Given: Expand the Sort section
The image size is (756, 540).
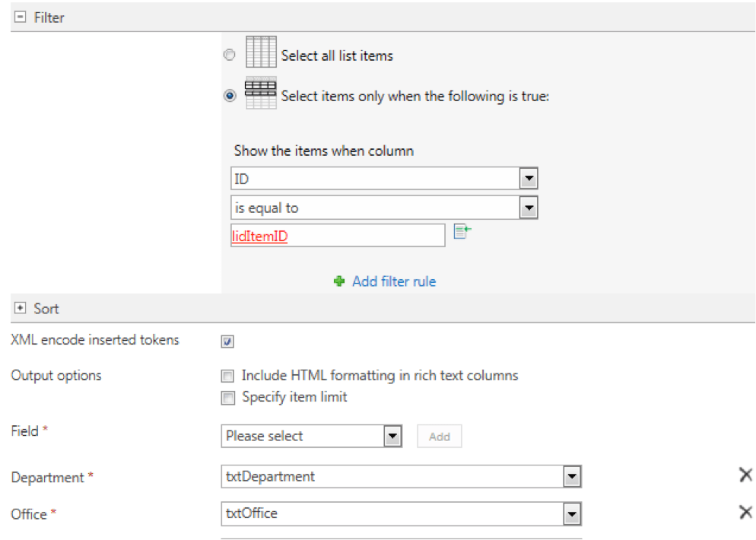Looking at the screenshot, I should (x=21, y=308).
